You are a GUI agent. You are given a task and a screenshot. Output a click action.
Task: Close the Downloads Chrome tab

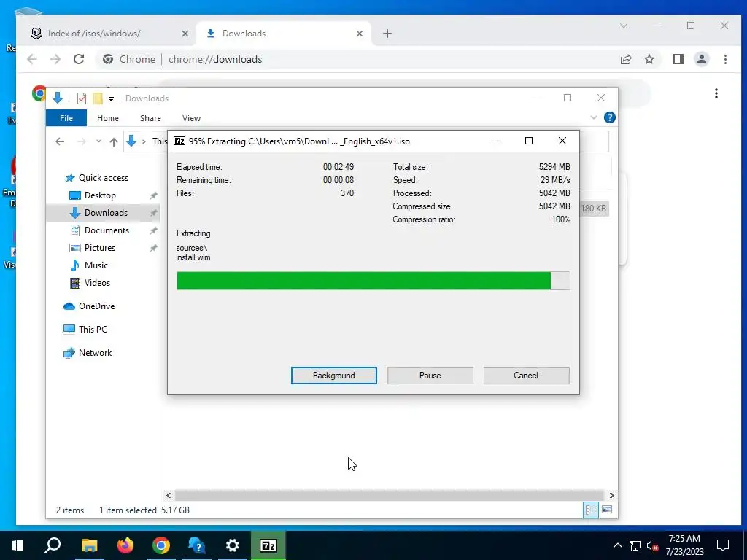360,34
